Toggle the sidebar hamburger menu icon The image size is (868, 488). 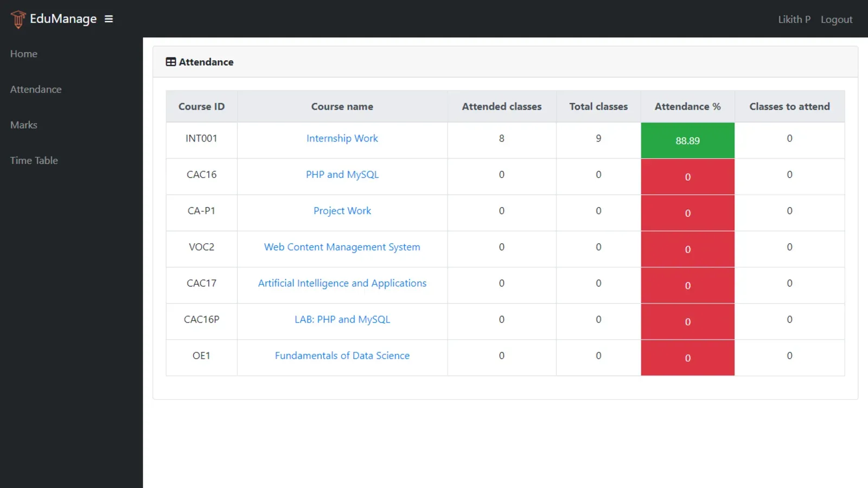(108, 19)
